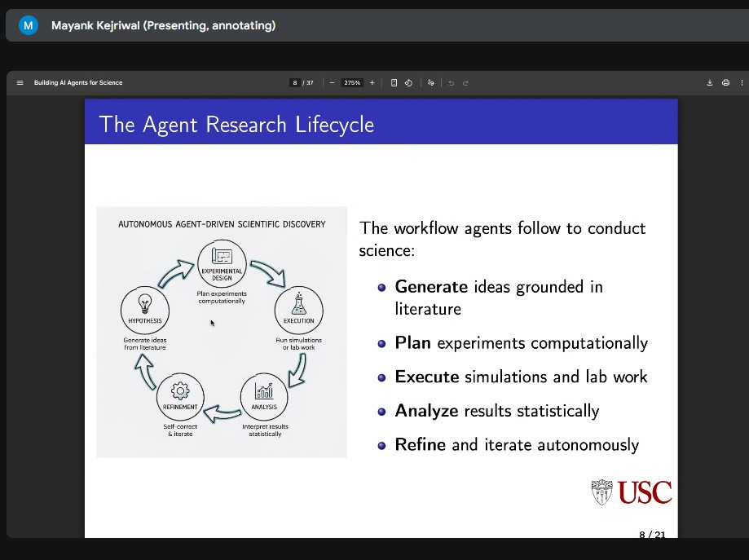This screenshot has width=749, height=560.
Task: Click the Interpret results statistically caption
Action: tap(265, 430)
